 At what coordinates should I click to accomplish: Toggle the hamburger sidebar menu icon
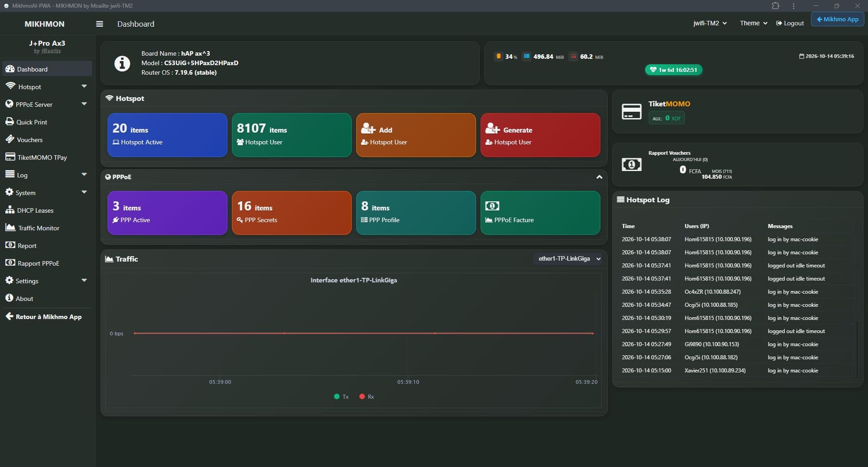coord(99,24)
